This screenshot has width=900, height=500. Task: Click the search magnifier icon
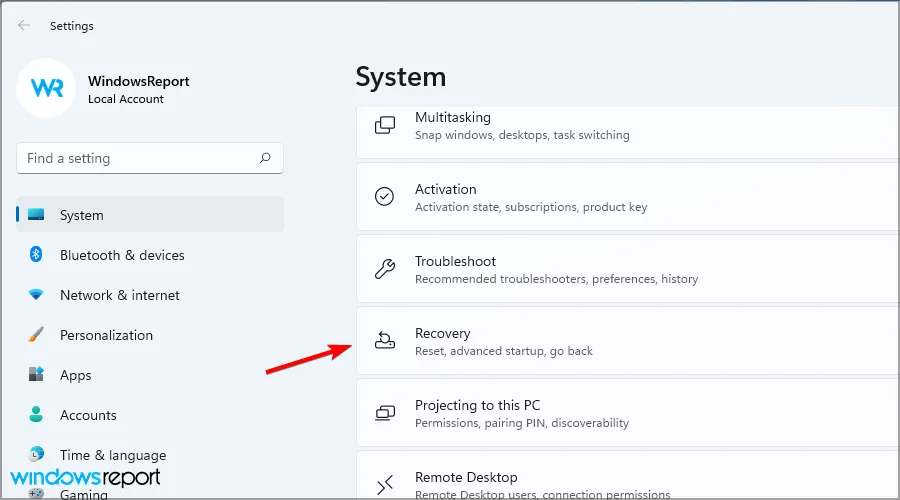click(265, 158)
